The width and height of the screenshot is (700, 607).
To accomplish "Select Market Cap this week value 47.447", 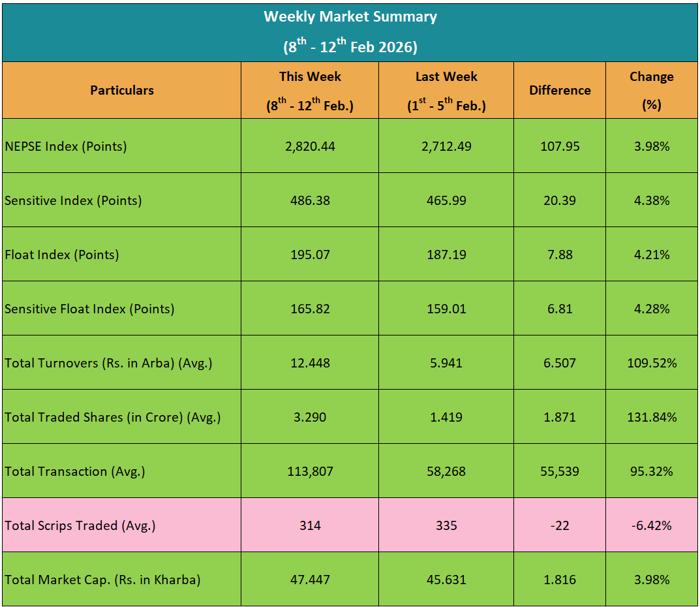I will click(x=310, y=580).
